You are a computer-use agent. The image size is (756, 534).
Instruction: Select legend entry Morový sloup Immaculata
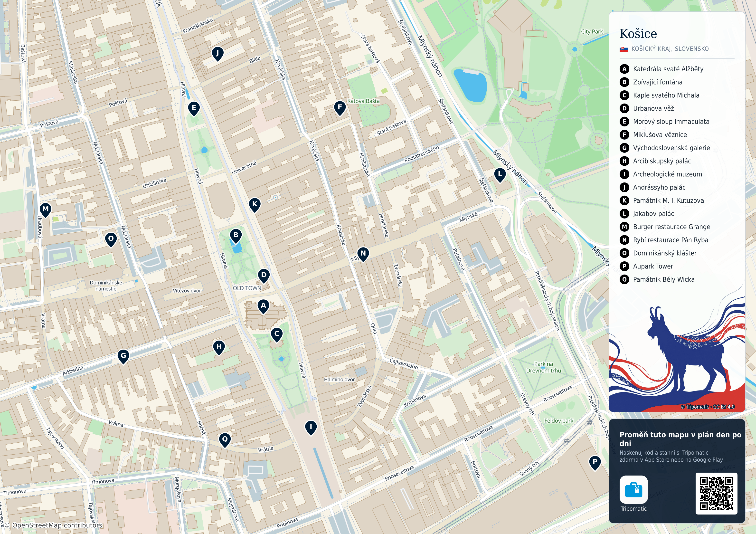(x=664, y=122)
